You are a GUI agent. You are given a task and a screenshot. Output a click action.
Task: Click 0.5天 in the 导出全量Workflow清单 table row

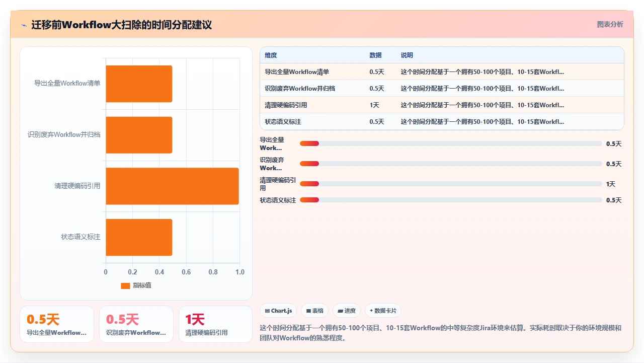(x=377, y=72)
